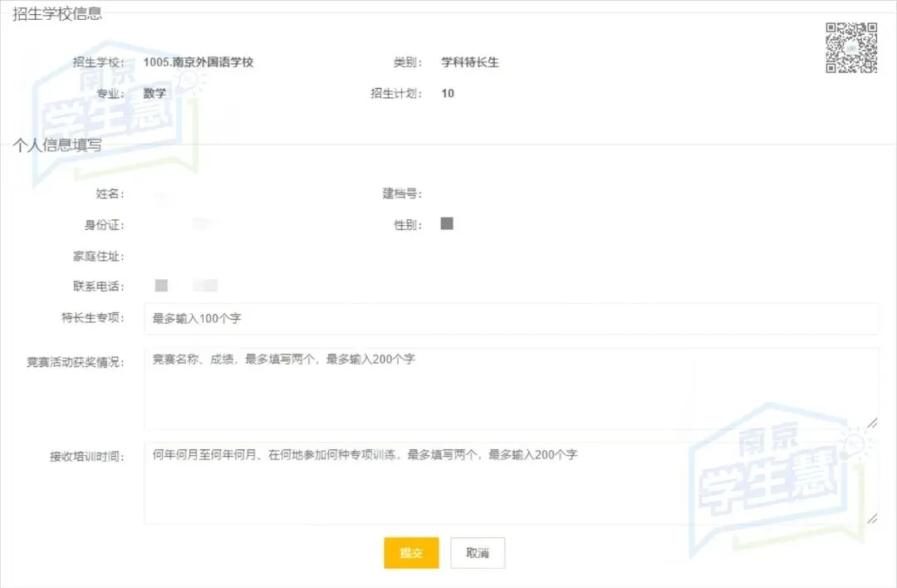Image resolution: width=897 pixels, height=588 pixels.
Task: Grab the resize handle of 接收培训时间 box
Action: 872,518
